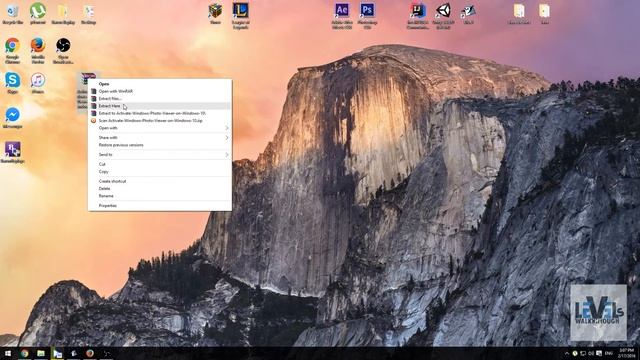
Task: Open the Google Chrome desktop shortcut
Action: (12, 51)
